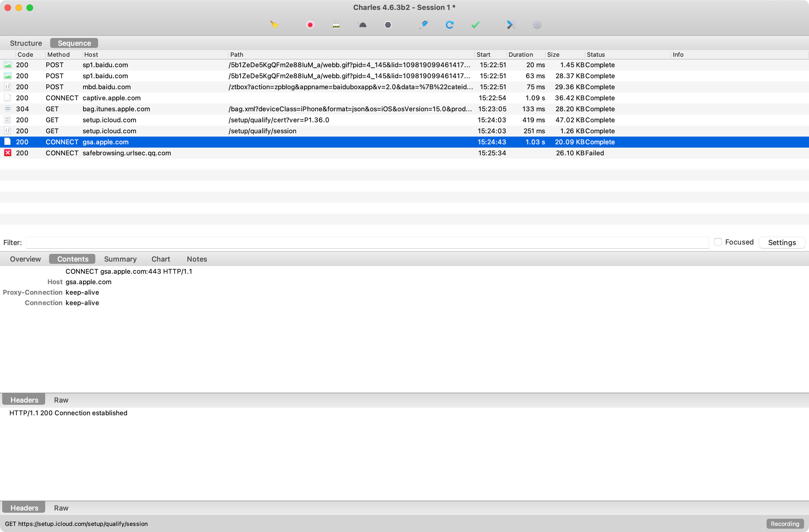Click the Failed status of safebrowsing row
Image resolution: width=809 pixels, height=532 pixels.
click(595, 153)
